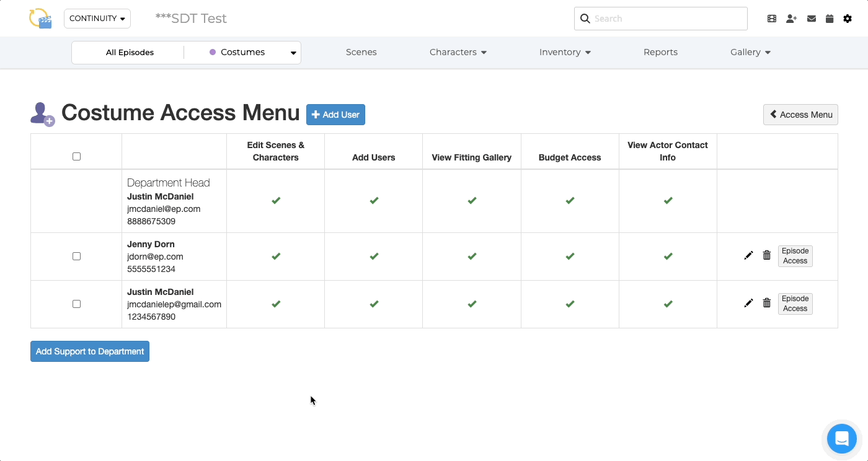This screenshot has height=461, width=868.
Task: Open the blue chat bubble widget
Action: coord(841,439)
